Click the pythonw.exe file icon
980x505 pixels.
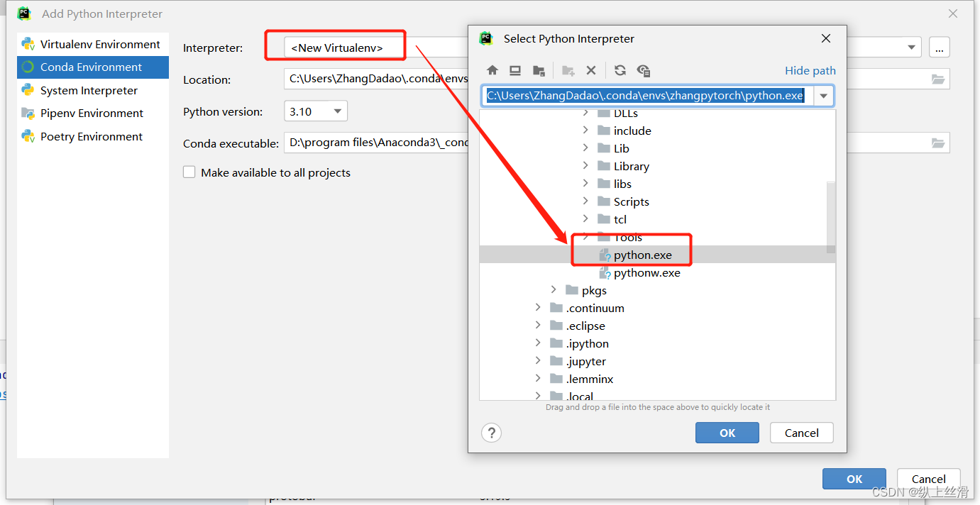coord(605,272)
